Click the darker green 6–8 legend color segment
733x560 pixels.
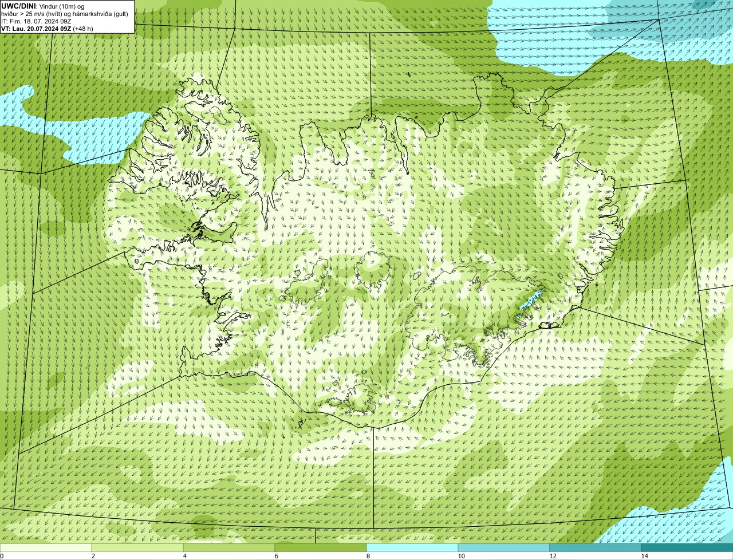point(321,548)
